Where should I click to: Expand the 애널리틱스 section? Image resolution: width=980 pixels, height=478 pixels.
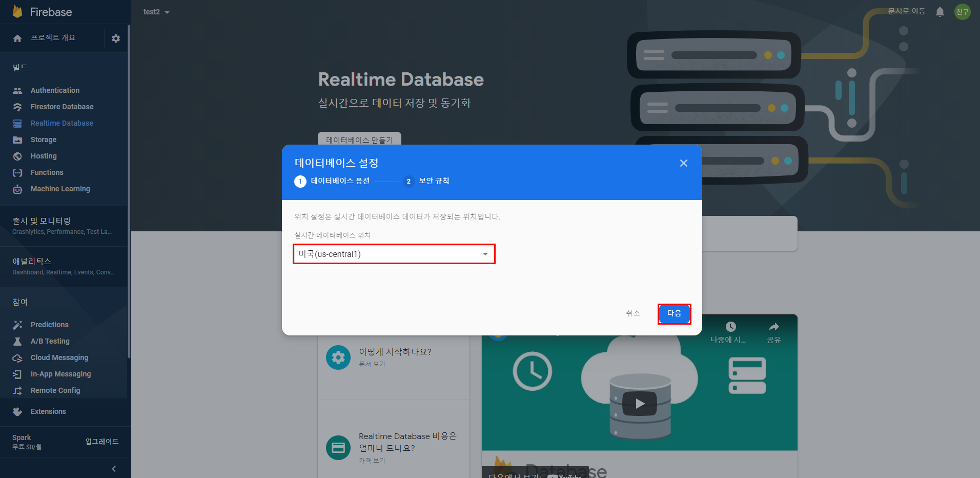64,267
